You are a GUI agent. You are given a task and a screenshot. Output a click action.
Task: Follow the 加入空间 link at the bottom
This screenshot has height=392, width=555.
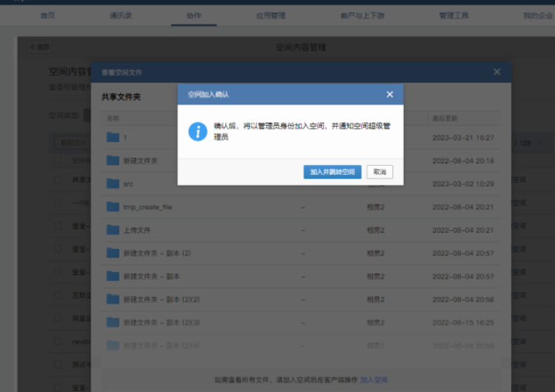coord(373,379)
